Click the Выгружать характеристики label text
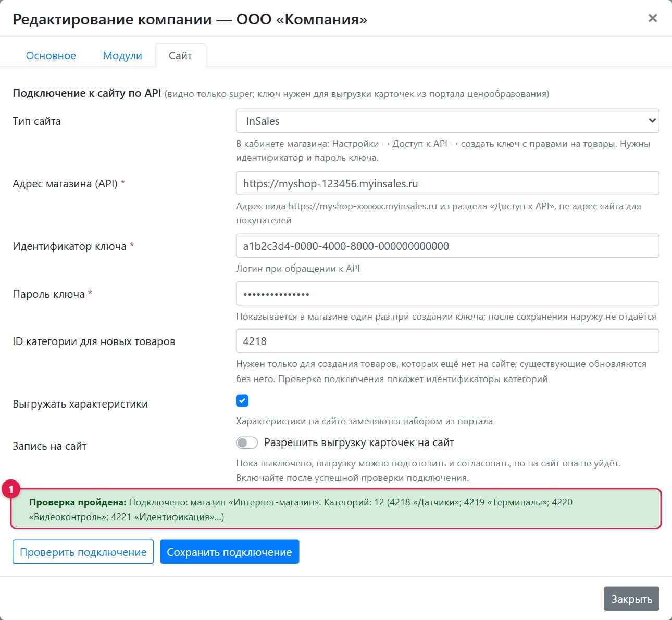Image resolution: width=672 pixels, height=620 pixels. pos(80,404)
